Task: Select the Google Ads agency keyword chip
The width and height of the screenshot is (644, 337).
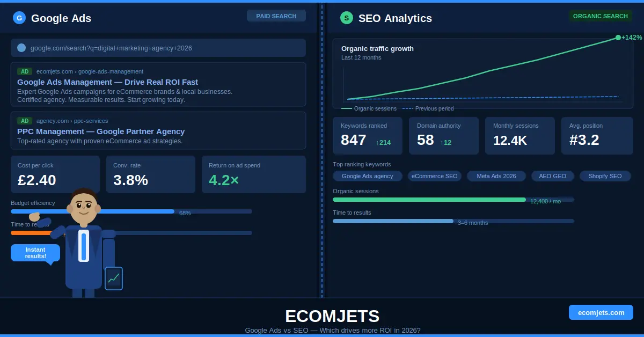Action: point(368,176)
